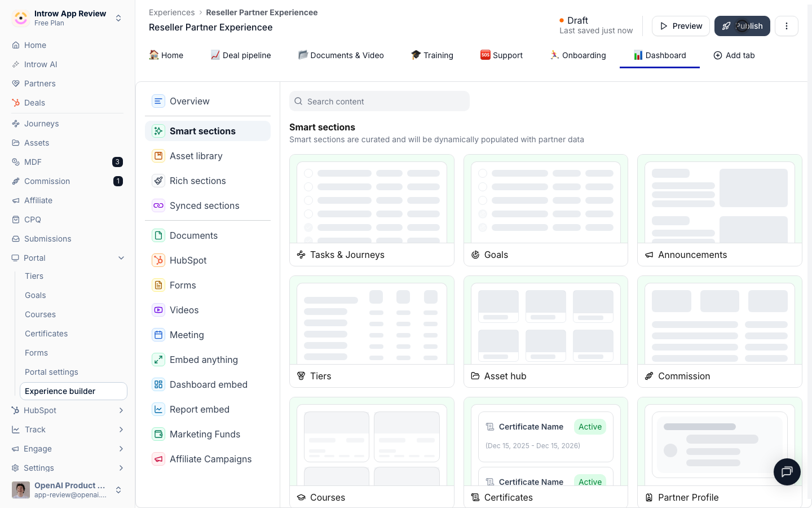Click the Smart sections item in the list
Image resolution: width=812 pixels, height=508 pixels.
pos(208,131)
